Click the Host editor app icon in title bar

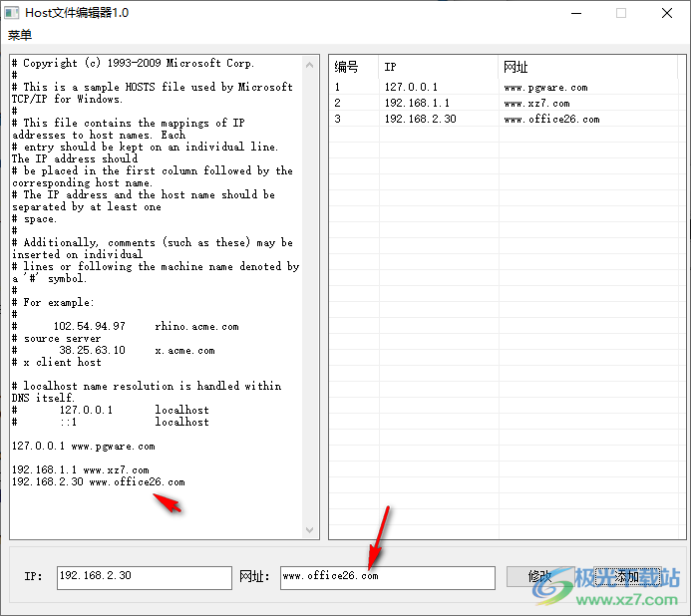12,13
